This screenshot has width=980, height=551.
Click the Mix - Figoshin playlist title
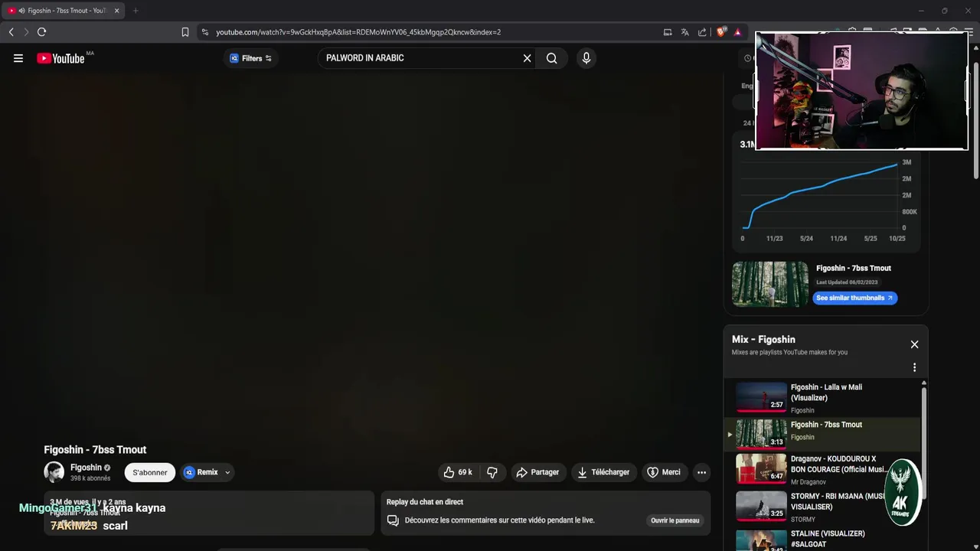point(763,339)
